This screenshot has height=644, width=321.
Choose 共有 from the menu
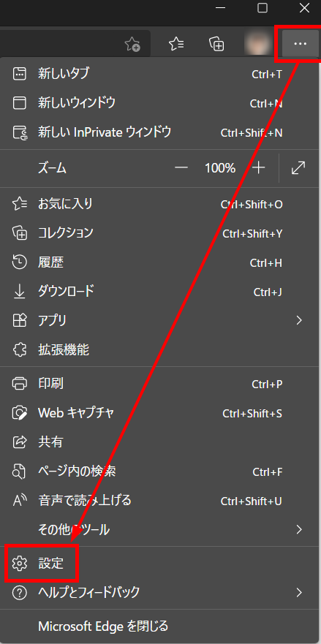(x=160, y=442)
